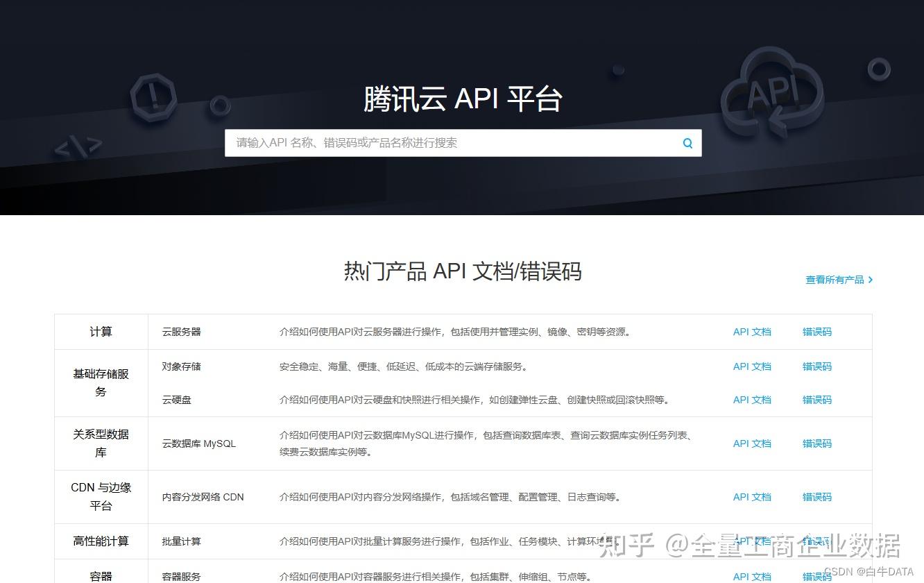Select the 计算 category cell
This screenshot has height=583, width=924.
click(x=101, y=332)
